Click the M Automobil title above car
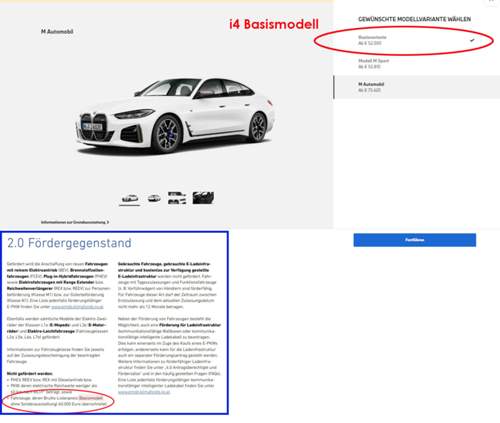500x423 pixels. coord(57,32)
